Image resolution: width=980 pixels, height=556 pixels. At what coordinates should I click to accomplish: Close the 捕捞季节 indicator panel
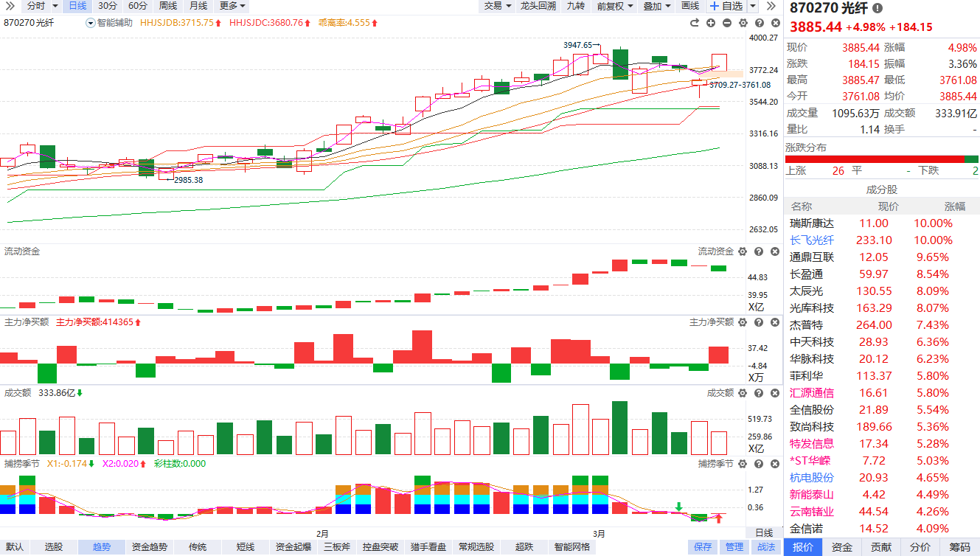[x=774, y=464]
